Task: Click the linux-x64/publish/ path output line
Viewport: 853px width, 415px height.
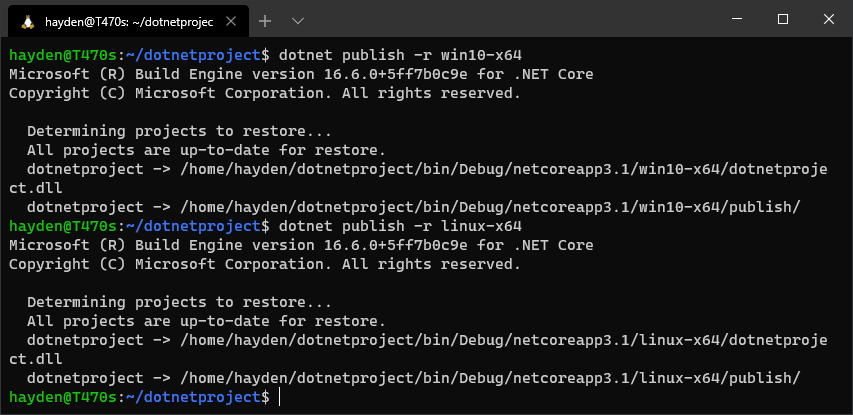Action: 413,378
